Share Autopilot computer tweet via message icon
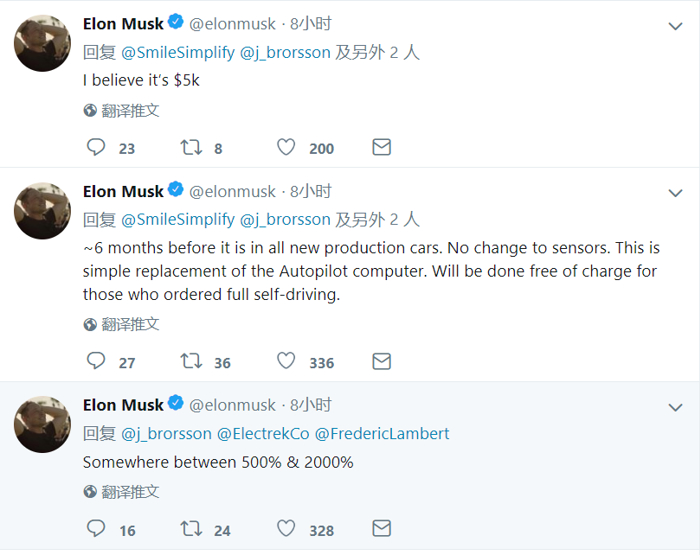700x555 pixels. [x=381, y=361]
